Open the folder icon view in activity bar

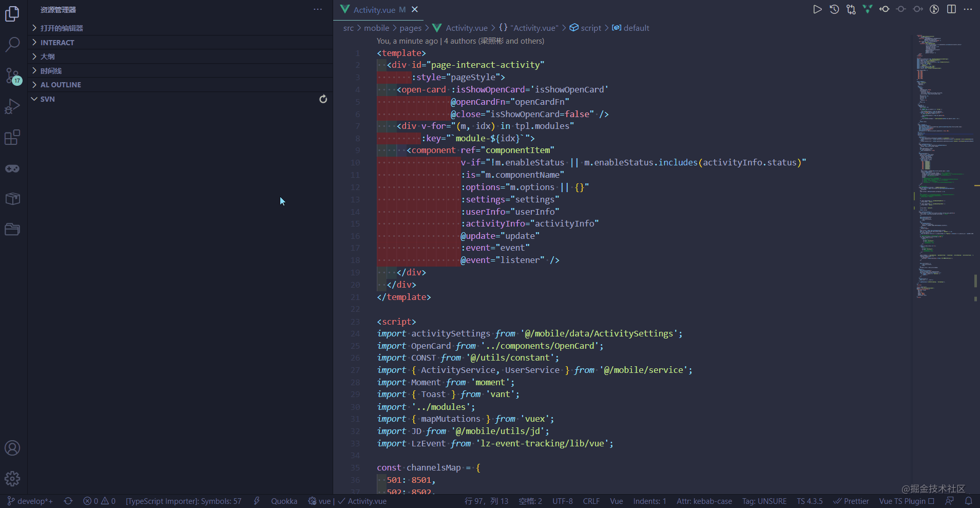pos(12,229)
